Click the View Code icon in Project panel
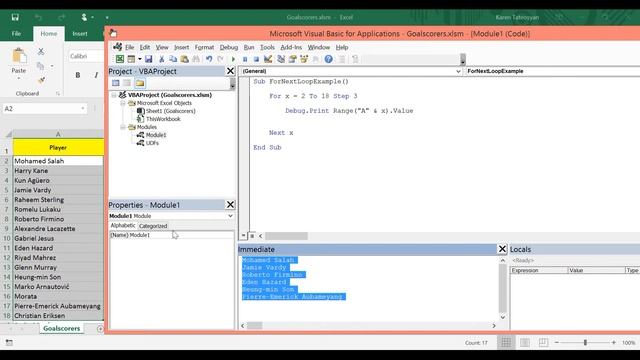 (x=116, y=83)
